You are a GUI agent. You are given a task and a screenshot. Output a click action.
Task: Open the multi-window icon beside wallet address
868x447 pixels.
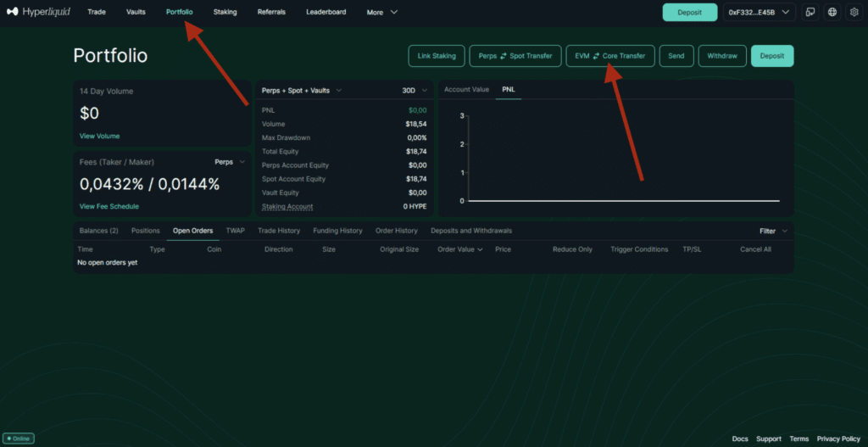coord(810,12)
